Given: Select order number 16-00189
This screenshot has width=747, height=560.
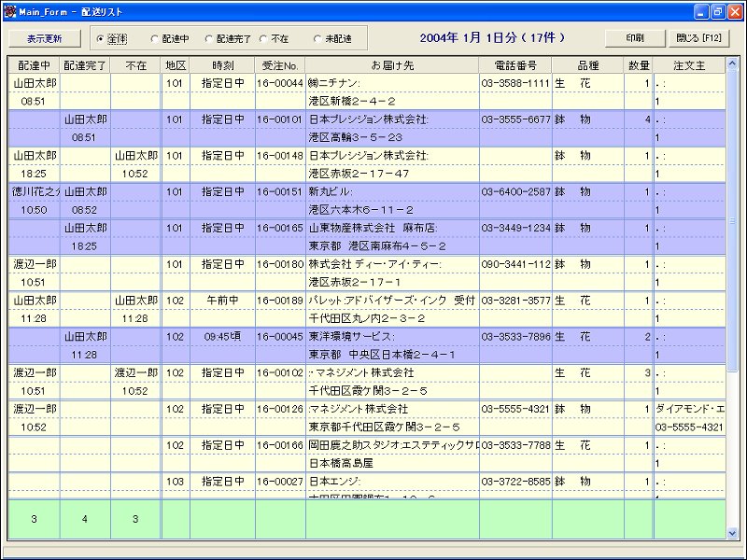Looking at the screenshot, I should click(x=280, y=300).
